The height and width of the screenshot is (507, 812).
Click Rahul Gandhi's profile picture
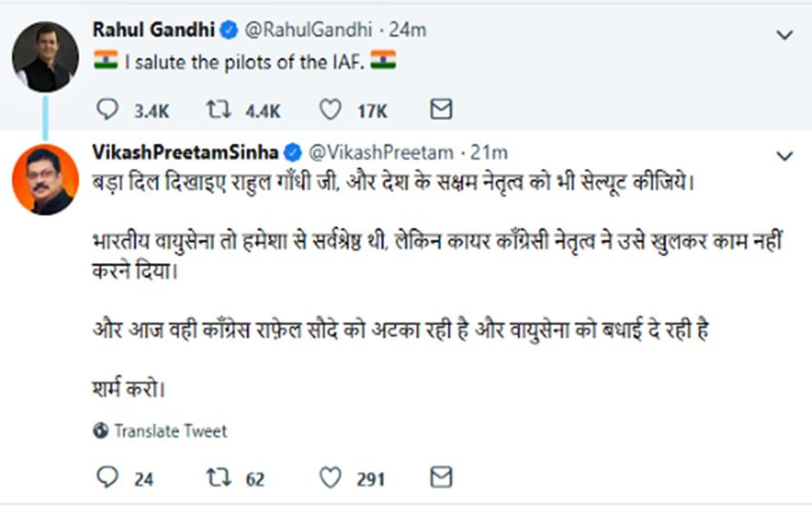click(45, 56)
